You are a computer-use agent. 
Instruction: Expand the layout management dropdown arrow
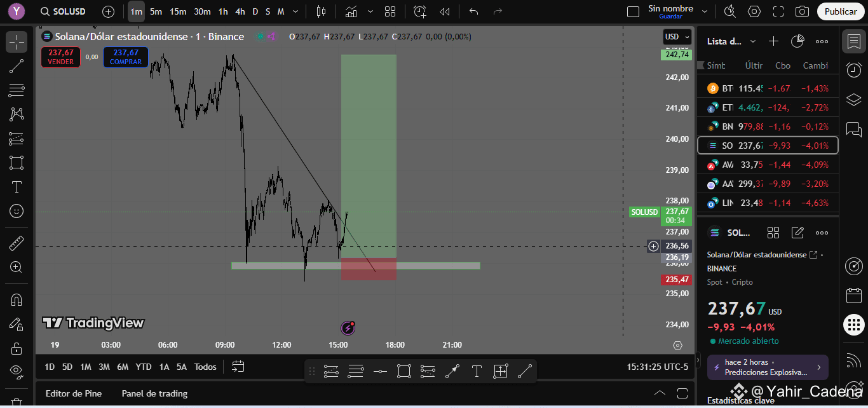(x=704, y=11)
